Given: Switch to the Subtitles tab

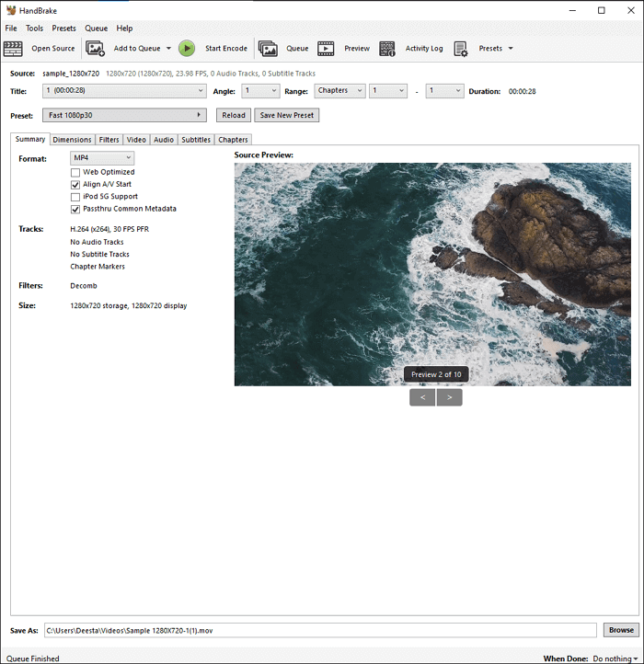Looking at the screenshot, I should click(x=195, y=140).
